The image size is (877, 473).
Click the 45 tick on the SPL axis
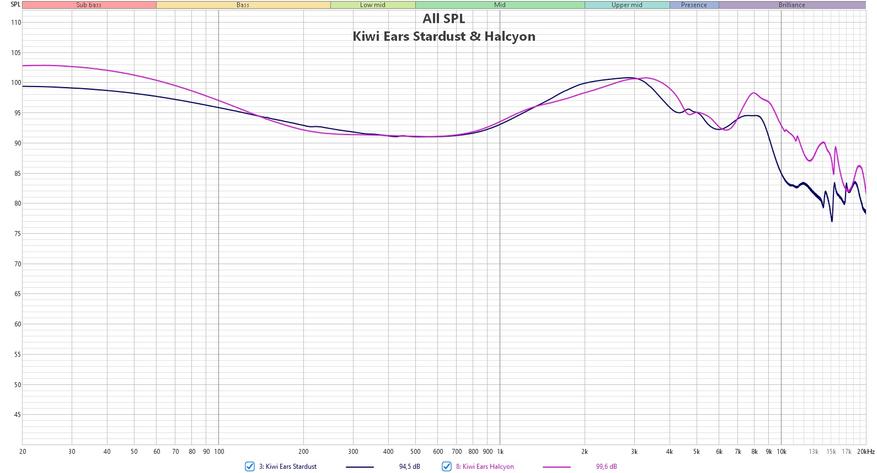[16, 415]
